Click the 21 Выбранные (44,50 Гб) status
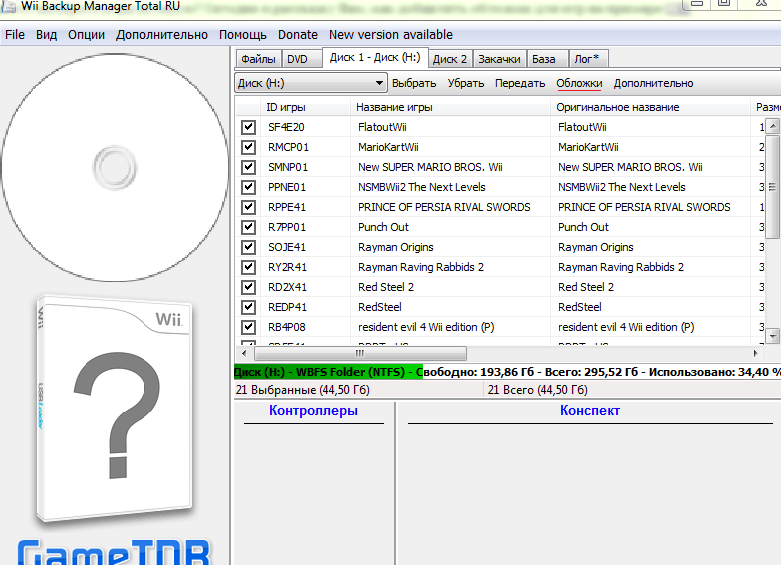This screenshot has width=781, height=565. pyautogui.click(x=302, y=390)
